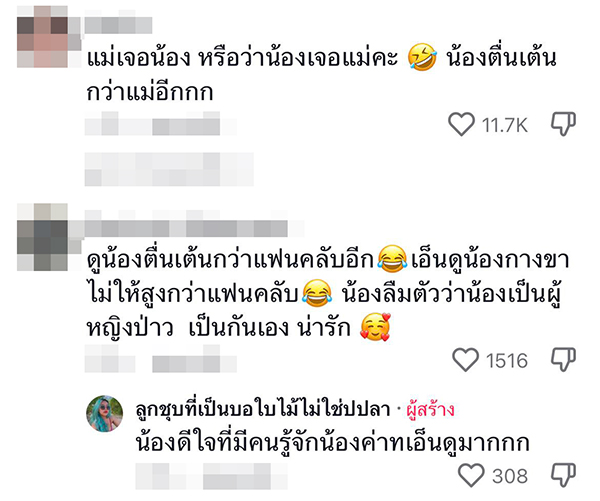The width and height of the screenshot is (600, 501).
Task: Expand blurred replies under the first comment
Action: pyautogui.click(x=169, y=169)
